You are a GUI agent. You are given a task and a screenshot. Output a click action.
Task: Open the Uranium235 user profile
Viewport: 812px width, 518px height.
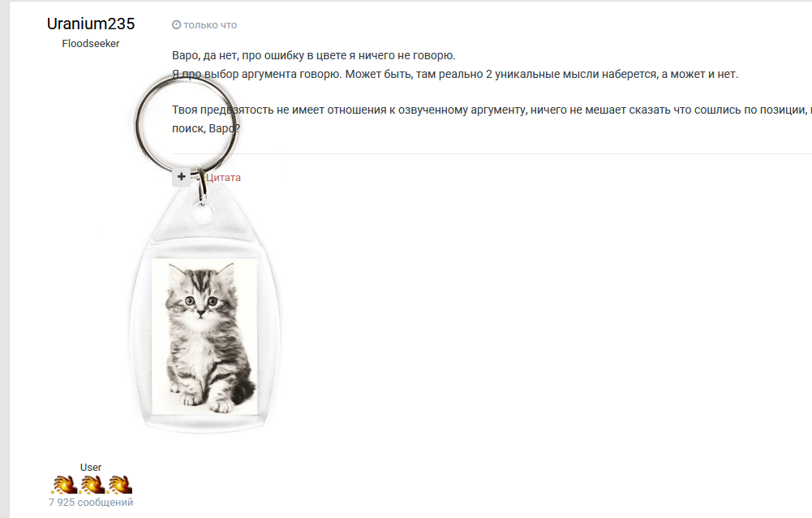[91, 24]
